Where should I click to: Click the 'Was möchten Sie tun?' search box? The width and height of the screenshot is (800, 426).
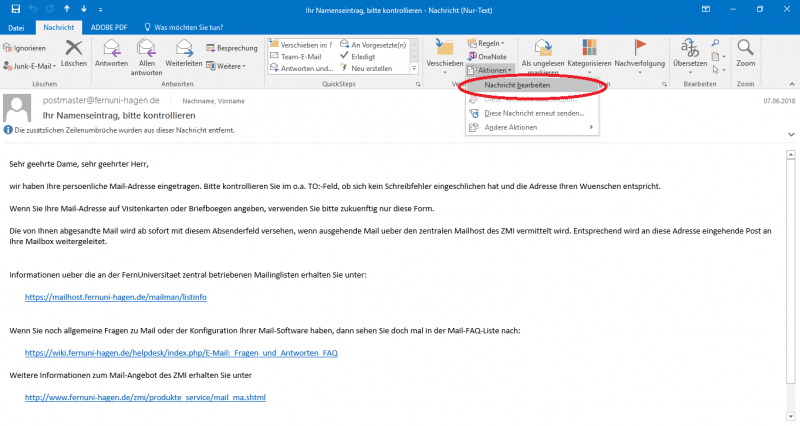pos(184,28)
